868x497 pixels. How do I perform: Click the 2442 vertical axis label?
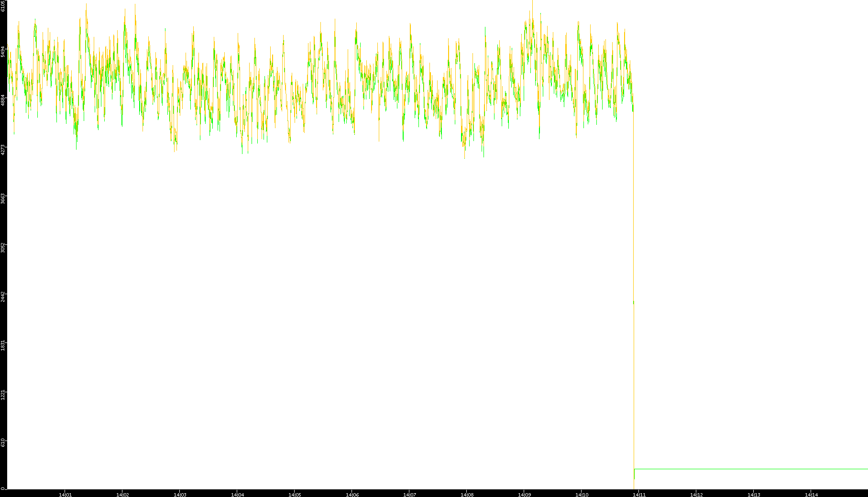[x=3, y=296]
